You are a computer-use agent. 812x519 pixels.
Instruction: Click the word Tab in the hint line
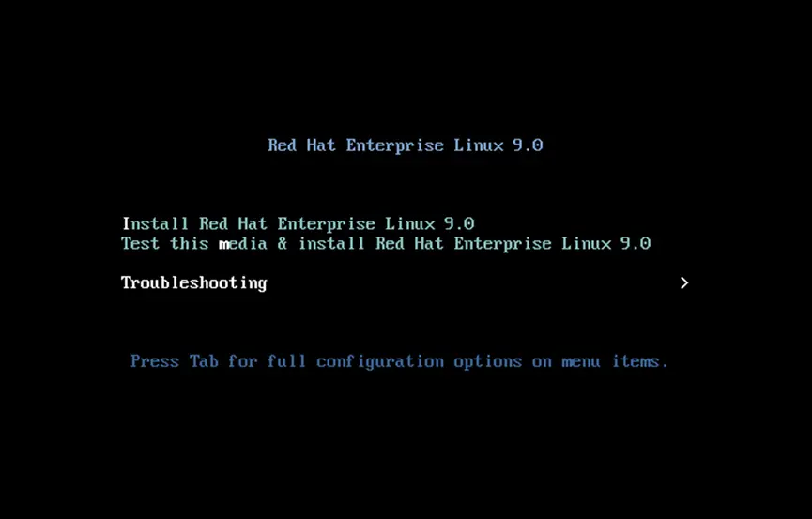[x=204, y=360]
